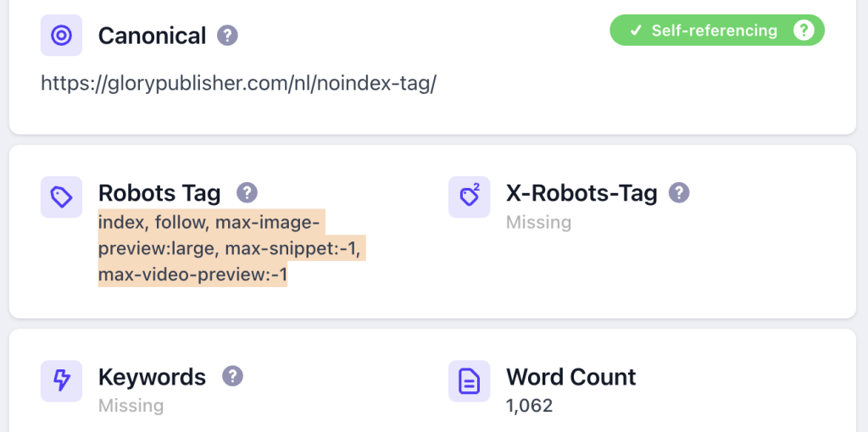Click the Canonical target icon
868x432 pixels.
[x=61, y=36]
